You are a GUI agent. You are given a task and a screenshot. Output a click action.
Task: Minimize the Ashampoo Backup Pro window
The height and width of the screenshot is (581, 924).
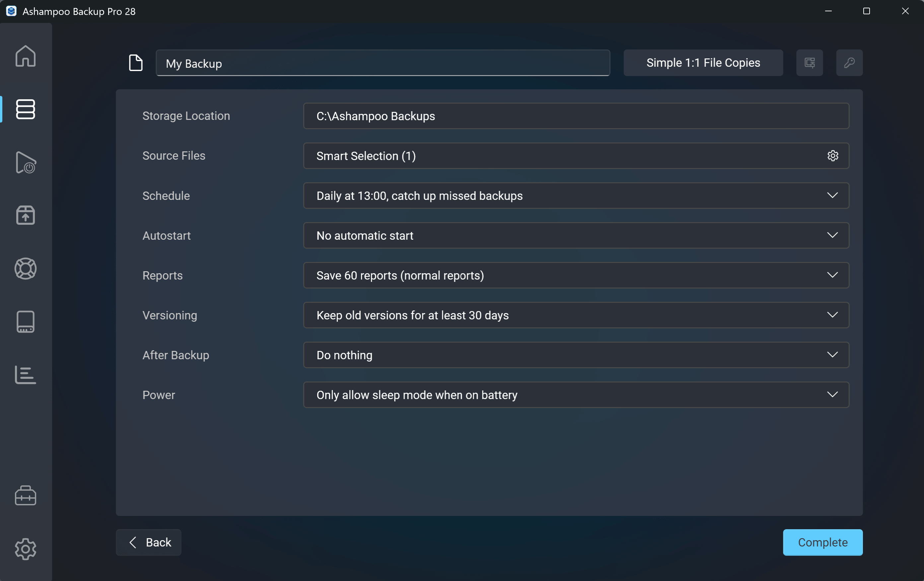tap(828, 11)
